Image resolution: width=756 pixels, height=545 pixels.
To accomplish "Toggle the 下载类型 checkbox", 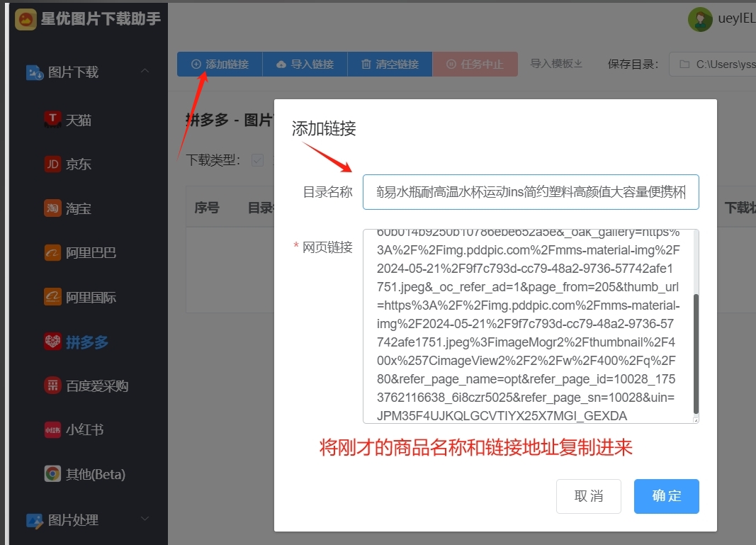I will click(257, 160).
